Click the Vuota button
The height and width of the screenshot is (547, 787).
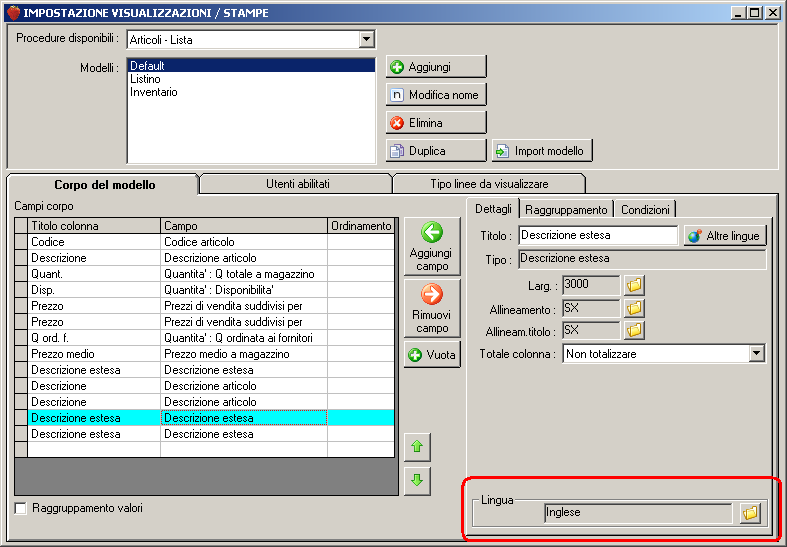[432, 355]
